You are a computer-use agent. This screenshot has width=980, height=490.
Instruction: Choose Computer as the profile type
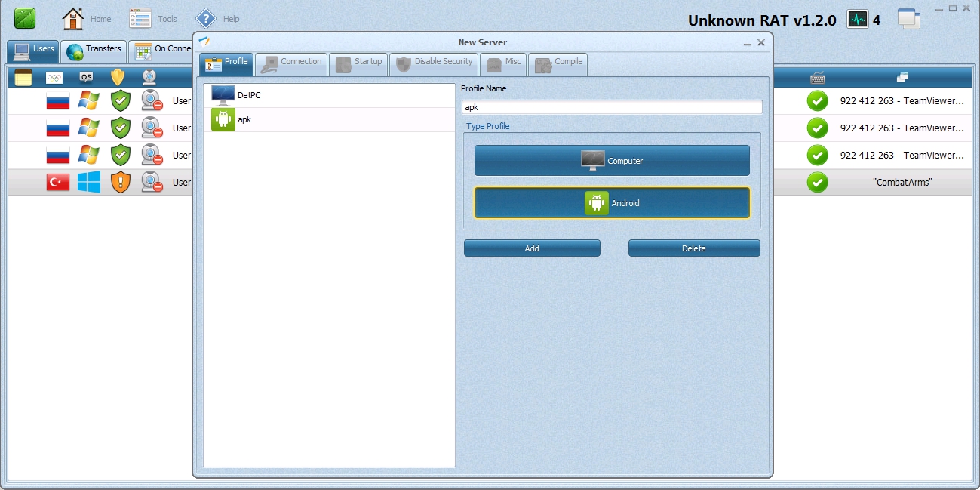(612, 161)
